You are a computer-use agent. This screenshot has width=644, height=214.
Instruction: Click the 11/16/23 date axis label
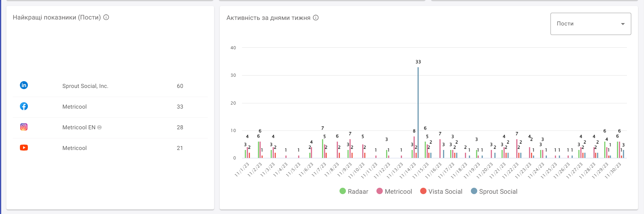tap(433, 171)
